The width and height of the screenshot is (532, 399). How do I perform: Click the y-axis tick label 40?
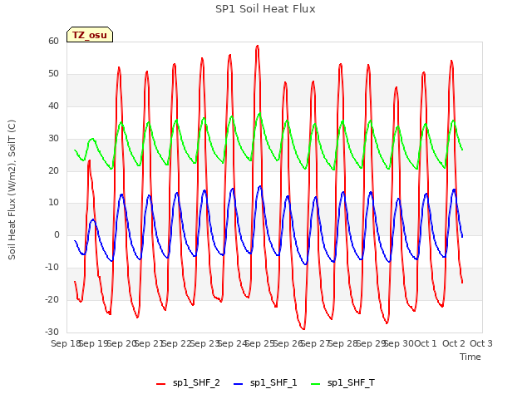[x=53, y=106]
